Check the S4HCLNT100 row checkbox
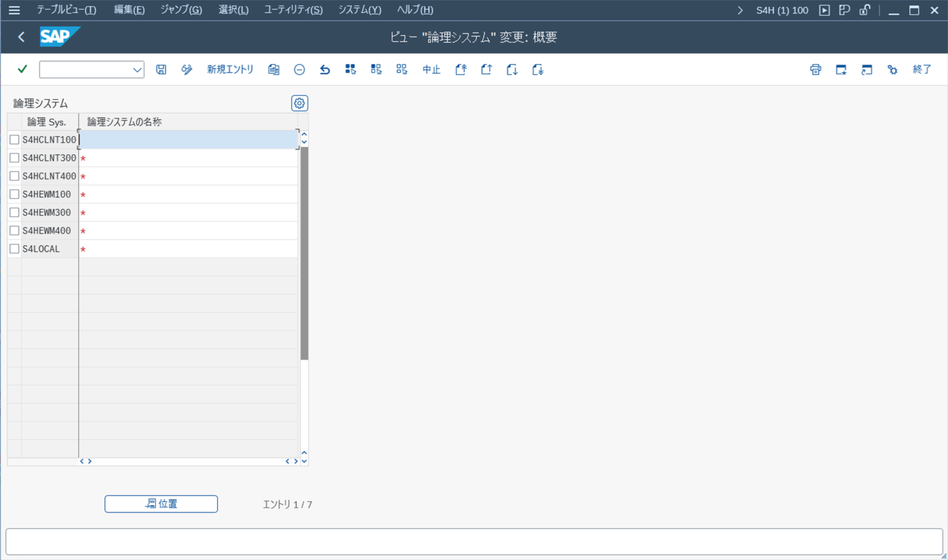 point(14,140)
